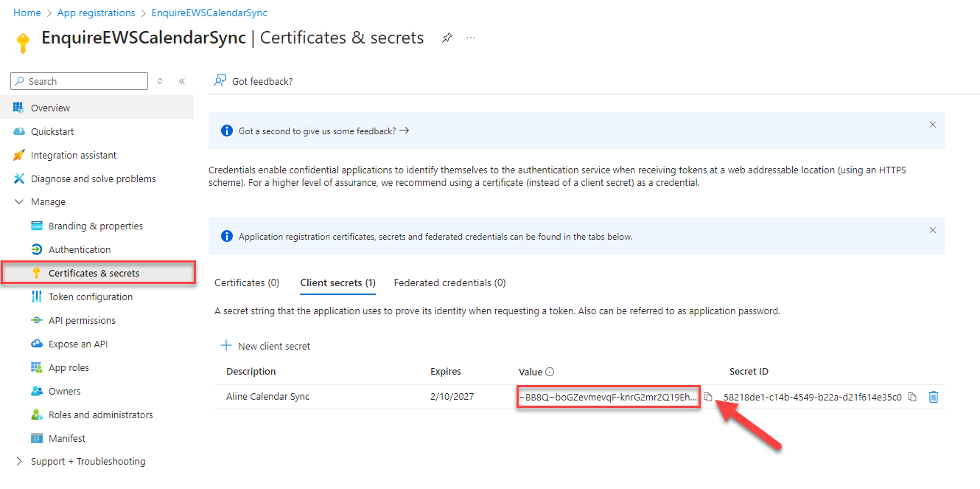Go to App registrations breadcrumb
The height and width of the screenshot is (489, 980).
(x=97, y=13)
